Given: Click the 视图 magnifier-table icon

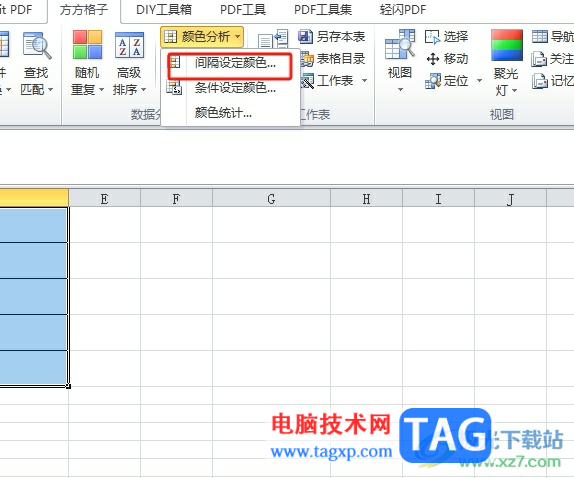Looking at the screenshot, I should coord(400,45).
